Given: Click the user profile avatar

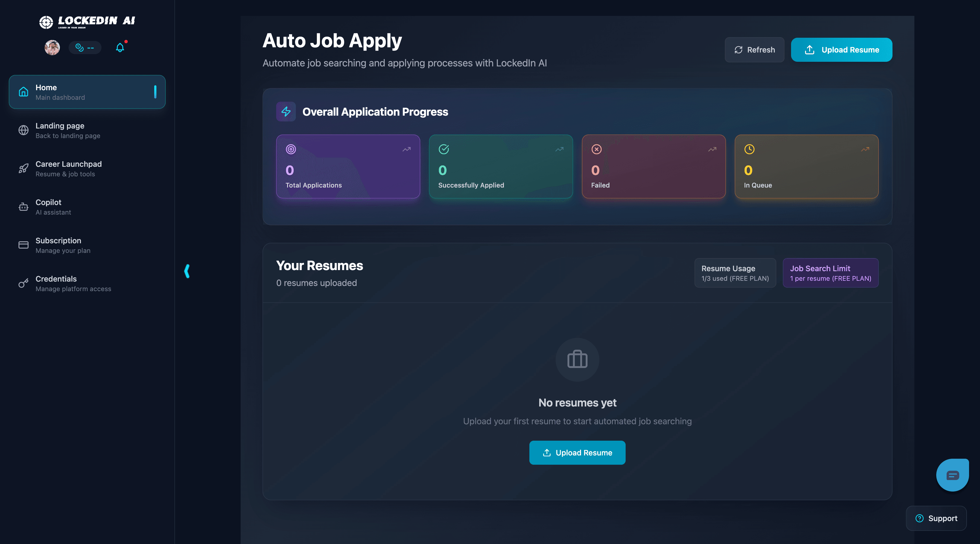Looking at the screenshot, I should (52, 48).
